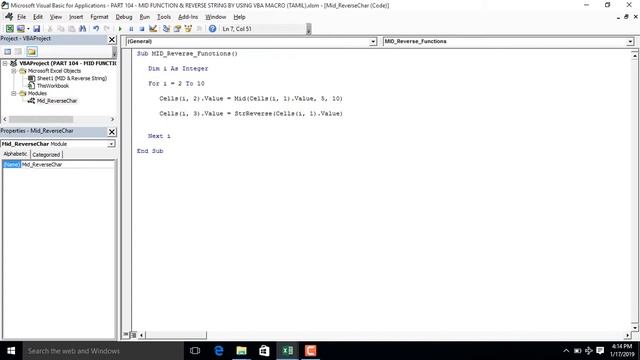Click Procedure View button at code bottom
This screenshot has width=640, height=360.
click(126, 335)
